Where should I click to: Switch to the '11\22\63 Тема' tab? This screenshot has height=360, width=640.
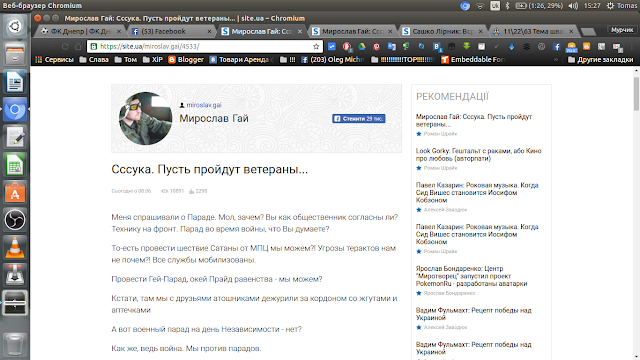(x=533, y=31)
